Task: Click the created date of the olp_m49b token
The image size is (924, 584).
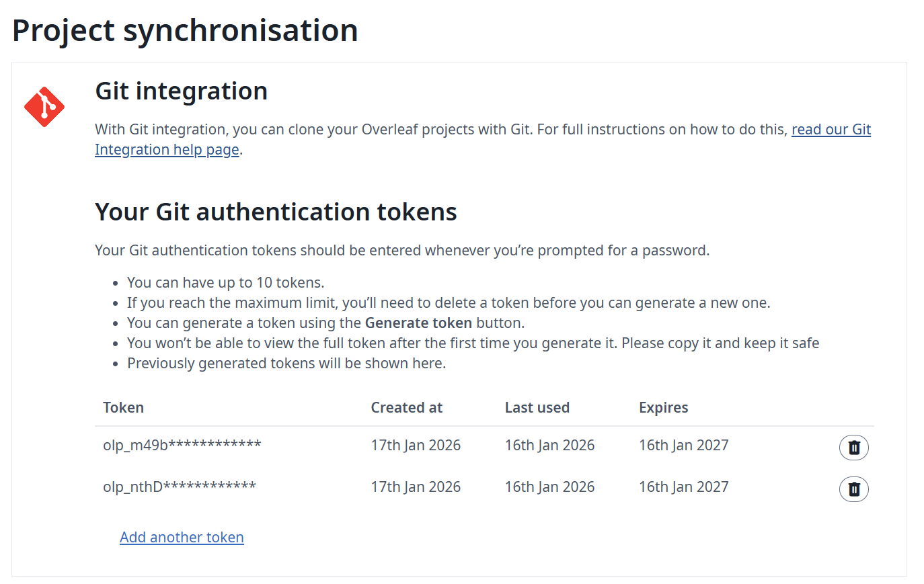Action: tap(416, 446)
